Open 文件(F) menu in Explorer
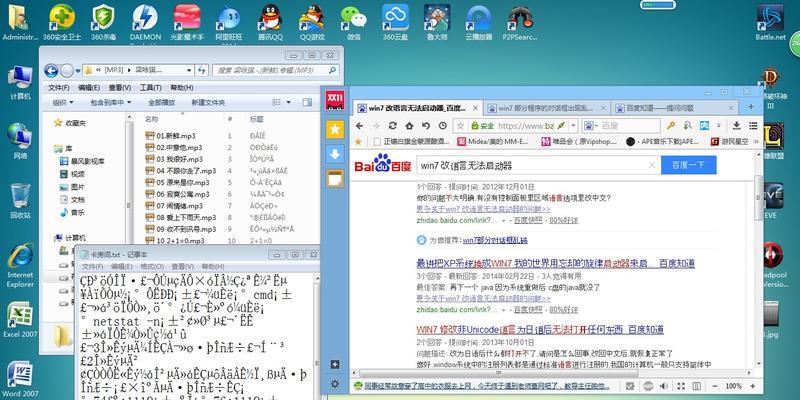The width and height of the screenshot is (800, 400). click(x=59, y=88)
